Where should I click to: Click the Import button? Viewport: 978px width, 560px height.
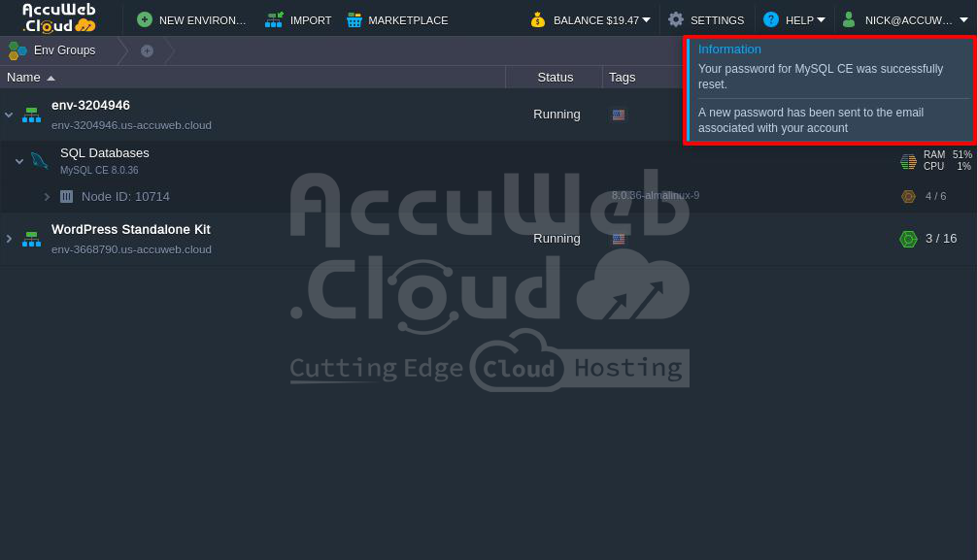[x=299, y=19]
